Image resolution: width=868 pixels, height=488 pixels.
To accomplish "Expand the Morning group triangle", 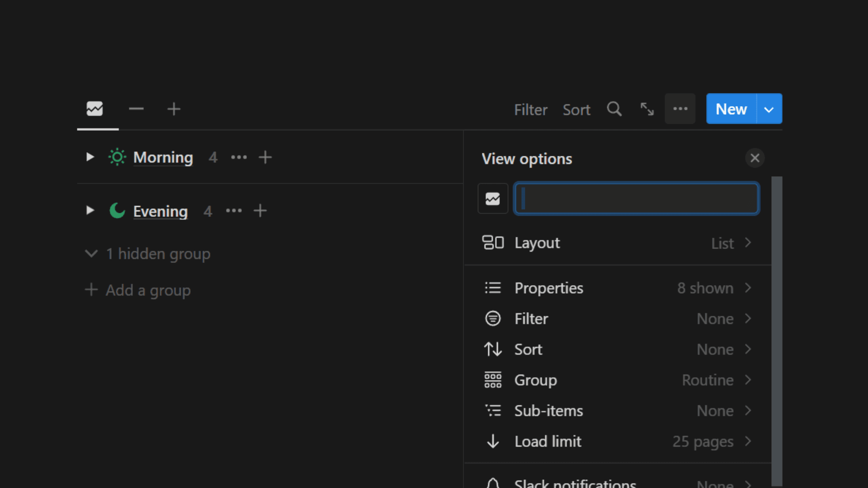I will click(90, 157).
